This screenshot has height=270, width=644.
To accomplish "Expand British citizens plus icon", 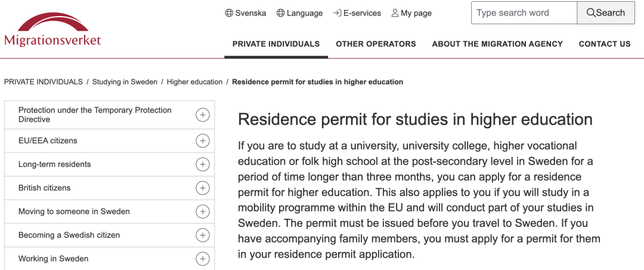I will [203, 188].
